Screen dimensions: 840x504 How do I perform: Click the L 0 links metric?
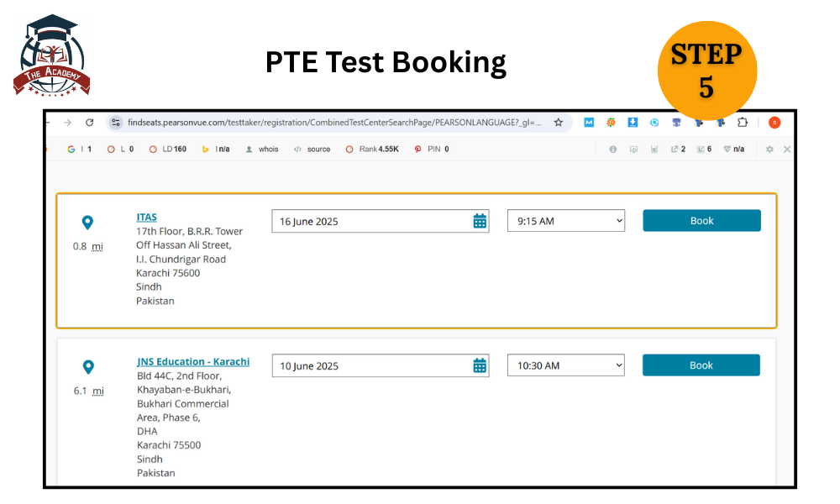pos(120,150)
